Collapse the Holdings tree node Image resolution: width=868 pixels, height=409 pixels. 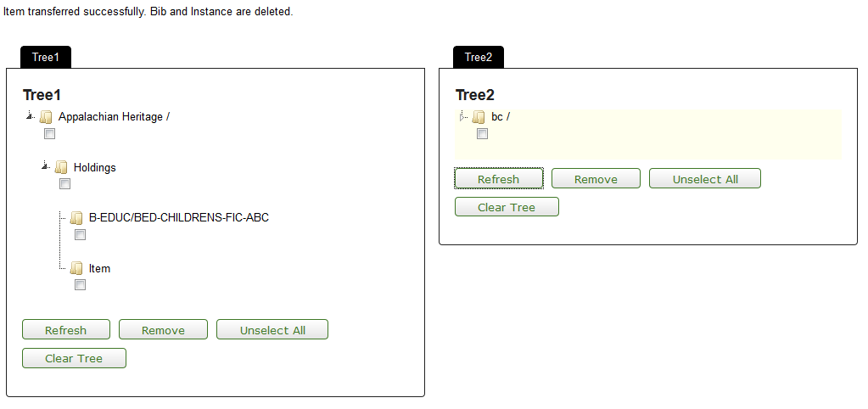pos(45,166)
